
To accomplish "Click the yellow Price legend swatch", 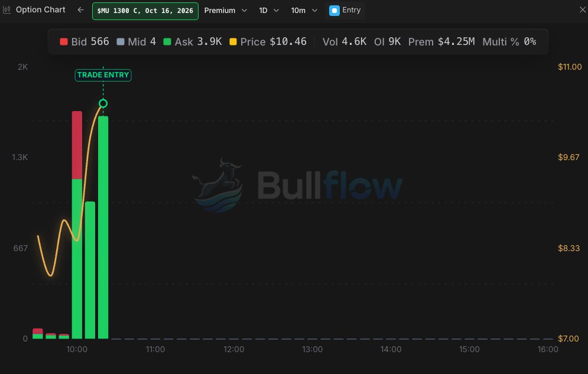I will click(x=233, y=41).
